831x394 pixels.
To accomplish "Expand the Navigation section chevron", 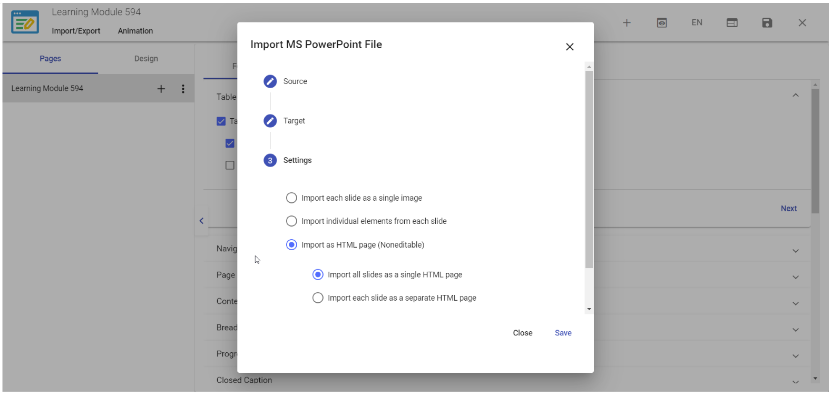I will click(x=795, y=251).
